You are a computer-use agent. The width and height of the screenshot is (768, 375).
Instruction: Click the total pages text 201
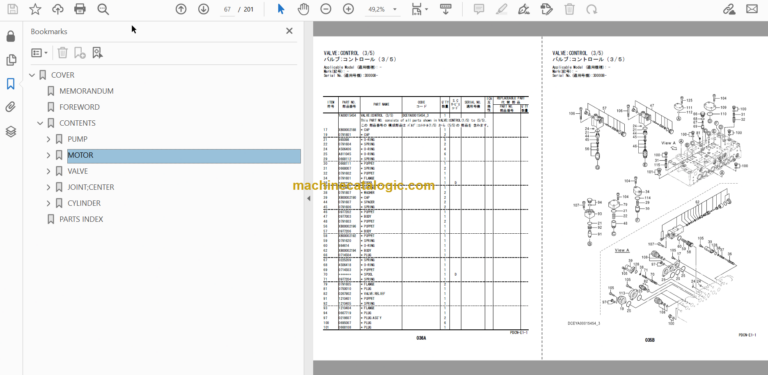(x=249, y=9)
